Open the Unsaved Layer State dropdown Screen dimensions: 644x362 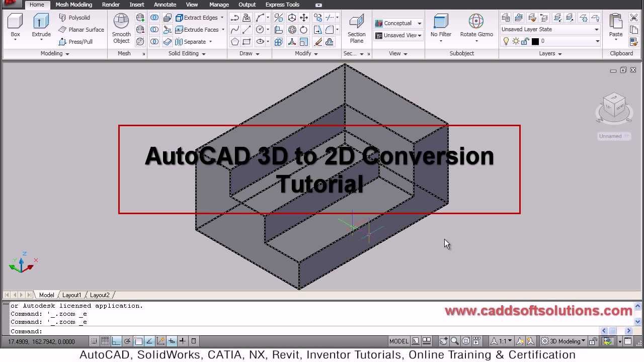(550, 29)
